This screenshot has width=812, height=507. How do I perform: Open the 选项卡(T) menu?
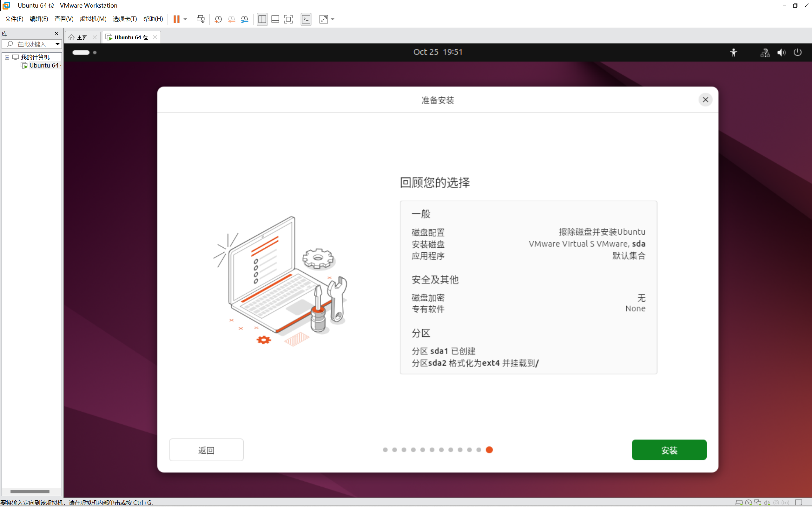[125, 19]
